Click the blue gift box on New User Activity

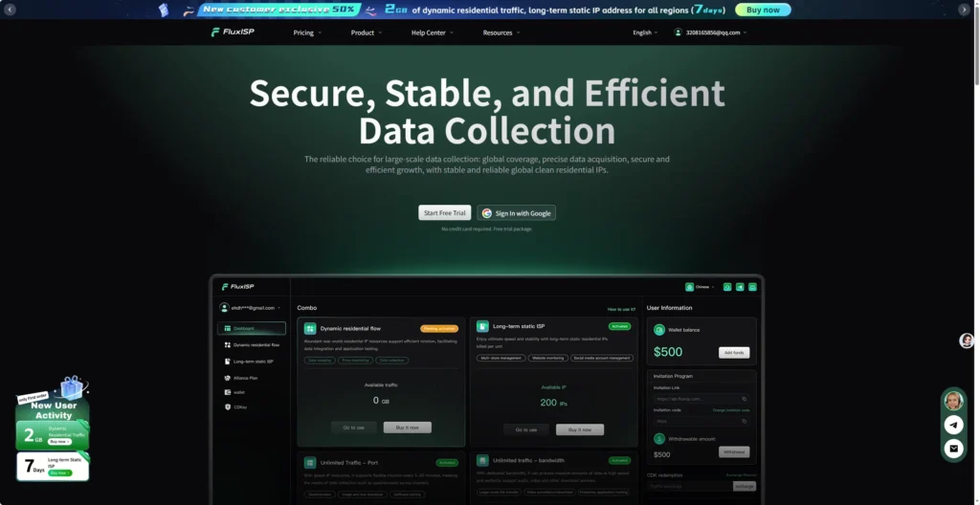pos(71,387)
